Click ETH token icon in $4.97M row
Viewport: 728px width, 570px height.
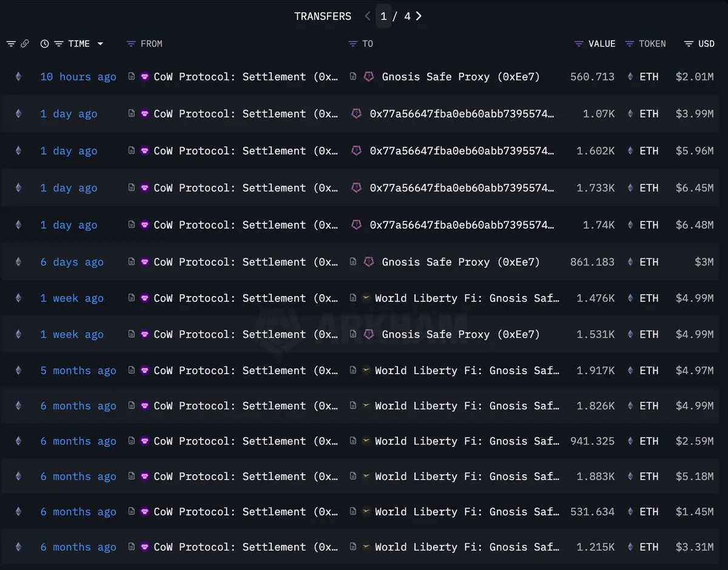click(x=630, y=370)
